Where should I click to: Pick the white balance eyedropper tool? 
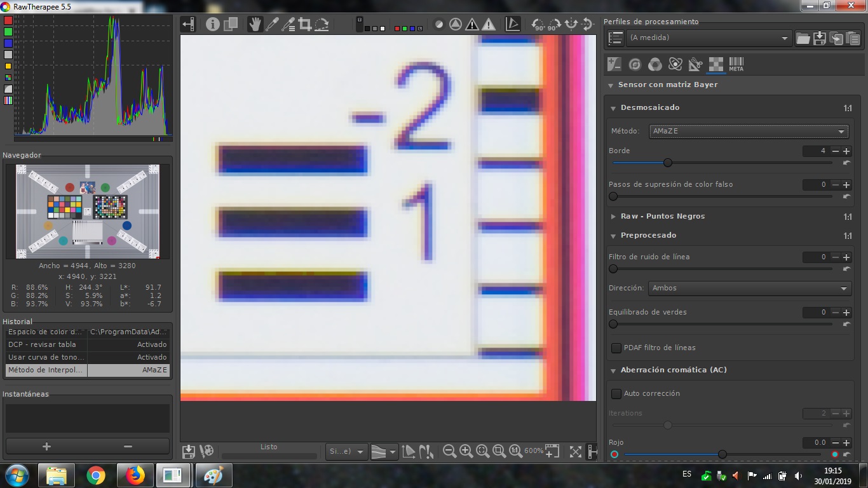coord(272,24)
